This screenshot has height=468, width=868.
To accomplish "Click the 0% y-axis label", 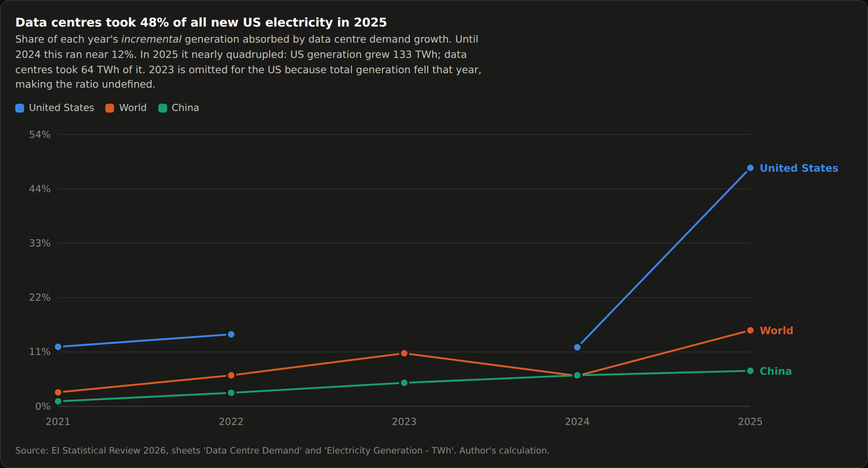I will click(x=43, y=406).
